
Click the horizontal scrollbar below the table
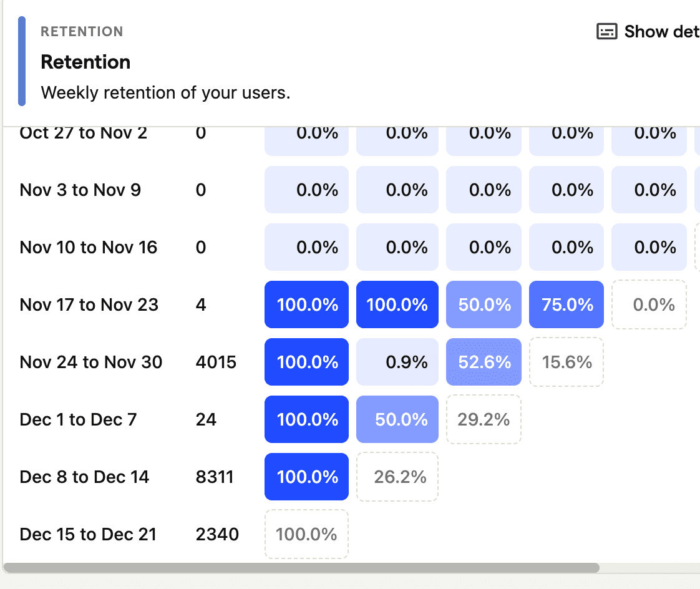click(x=301, y=568)
